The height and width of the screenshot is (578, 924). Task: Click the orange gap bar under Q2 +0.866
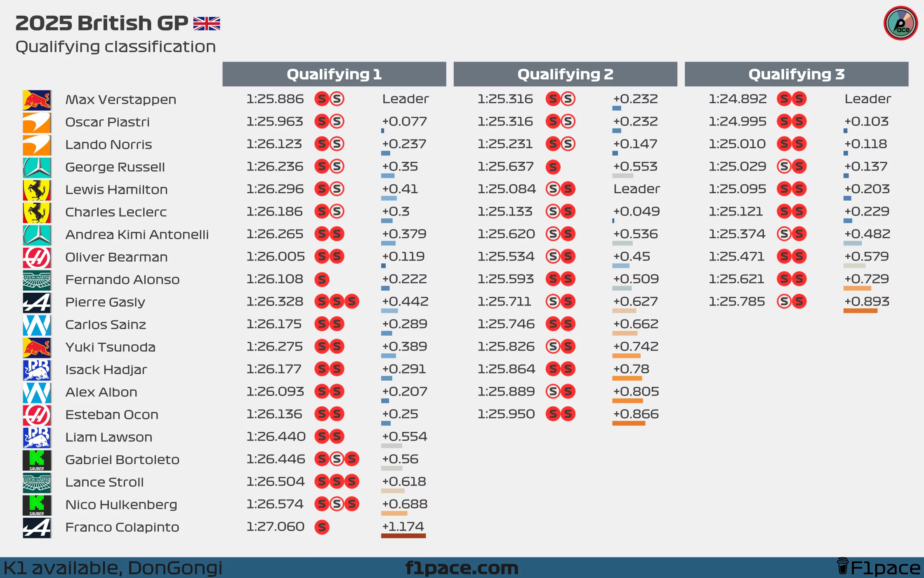[629, 423]
